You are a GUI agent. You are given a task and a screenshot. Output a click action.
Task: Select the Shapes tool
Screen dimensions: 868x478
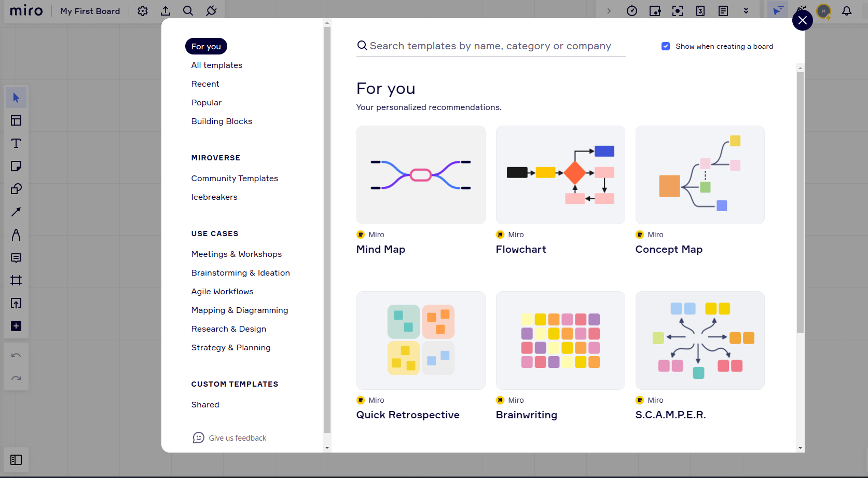(16, 189)
